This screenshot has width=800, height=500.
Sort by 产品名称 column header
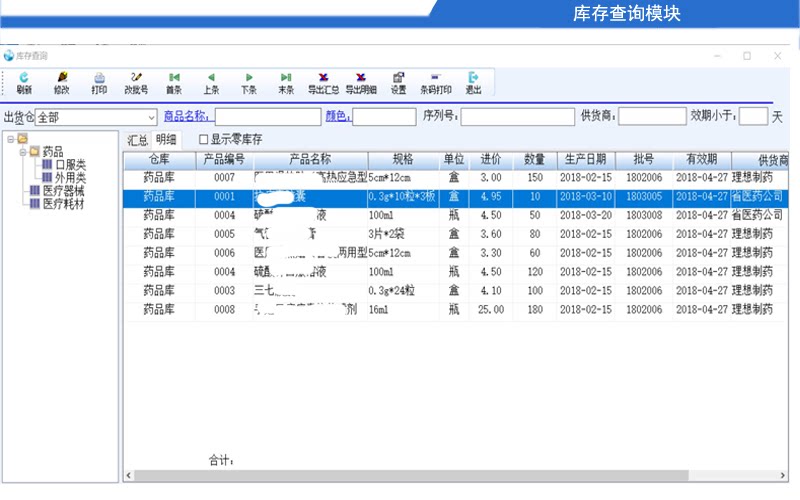(x=310, y=160)
